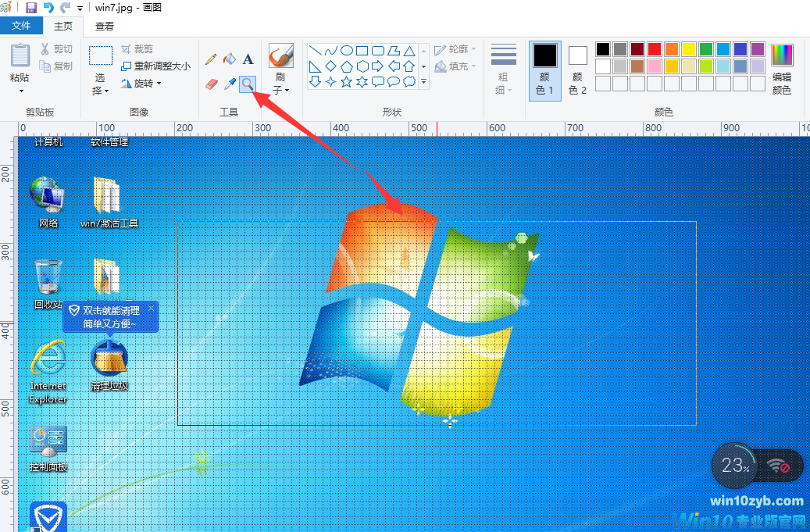Choose the rectangle shape
This screenshot has height=532, width=810.
pyautogui.click(x=362, y=51)
